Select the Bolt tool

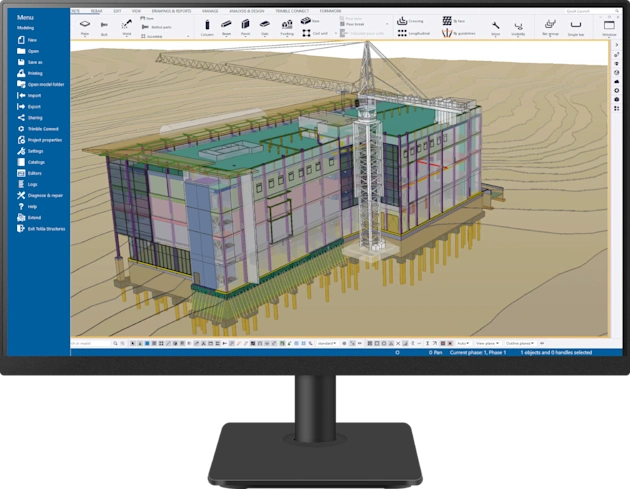(x=104, y=28)
